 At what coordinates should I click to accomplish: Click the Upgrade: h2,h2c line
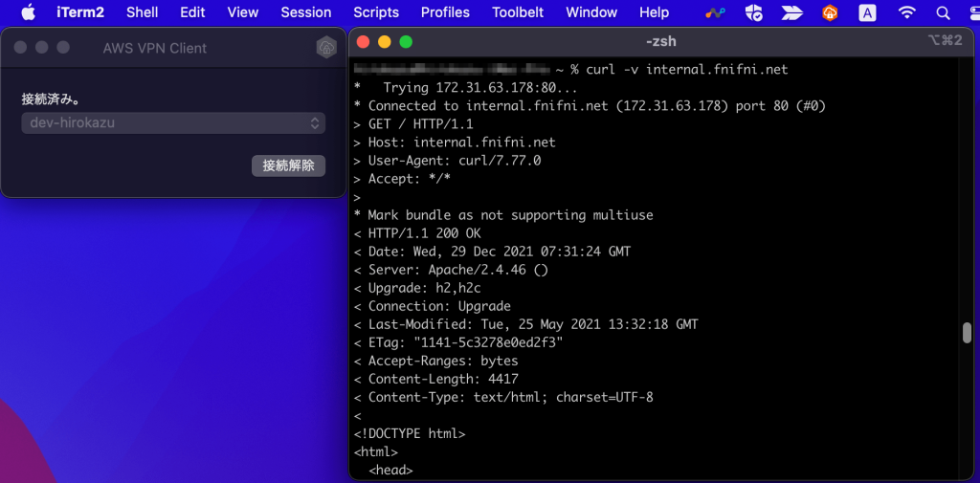(x=417, y=288)
